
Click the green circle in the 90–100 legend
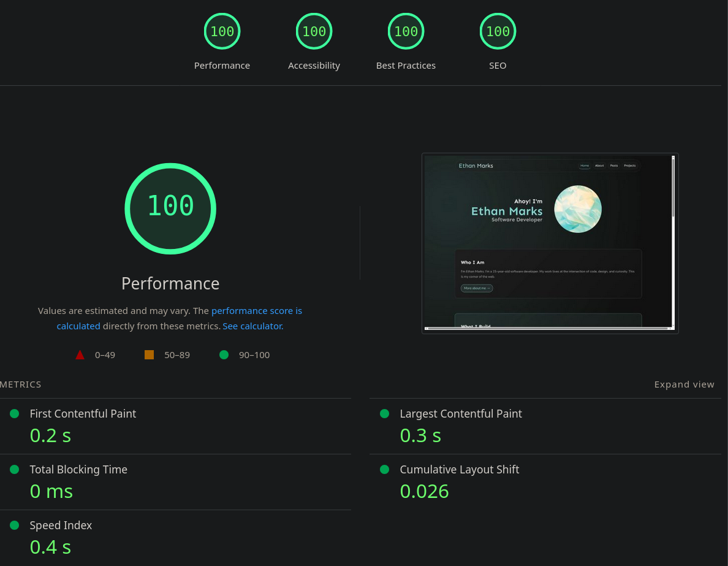pos(224,354)
